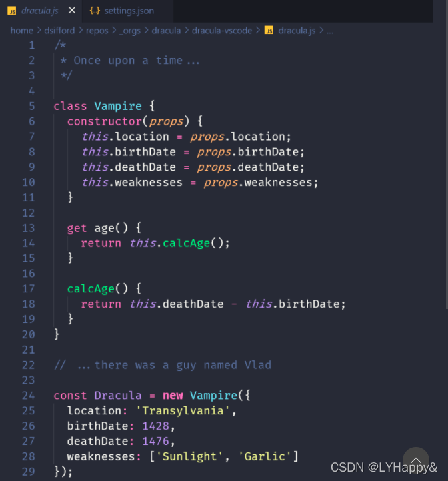The image size is (448, 481).
Task: Click the 'there was a guy named Vlad' comment
Action: (x=183, y=365)
